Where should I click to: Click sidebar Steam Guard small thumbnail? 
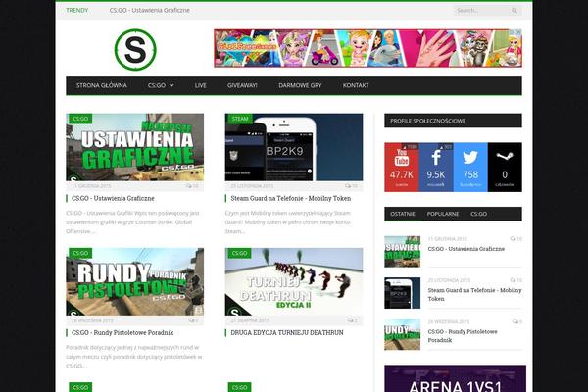[403, 293]
